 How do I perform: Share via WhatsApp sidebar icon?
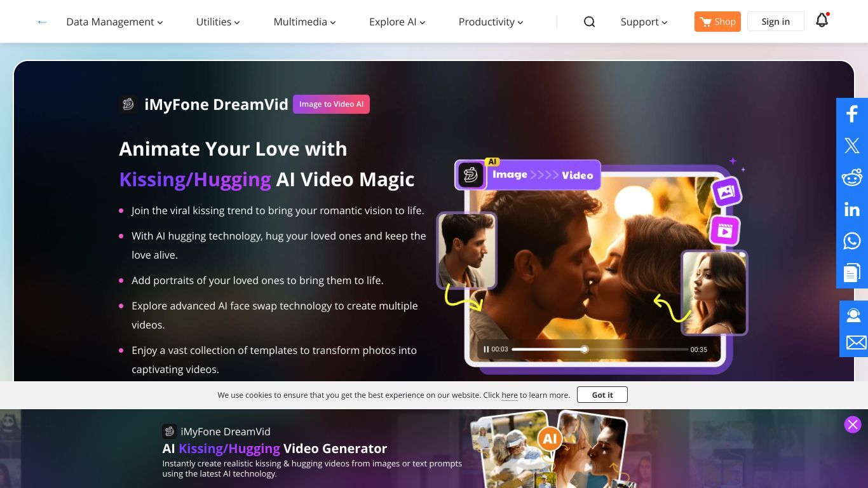pyautogui.click(x=852, y=241)
